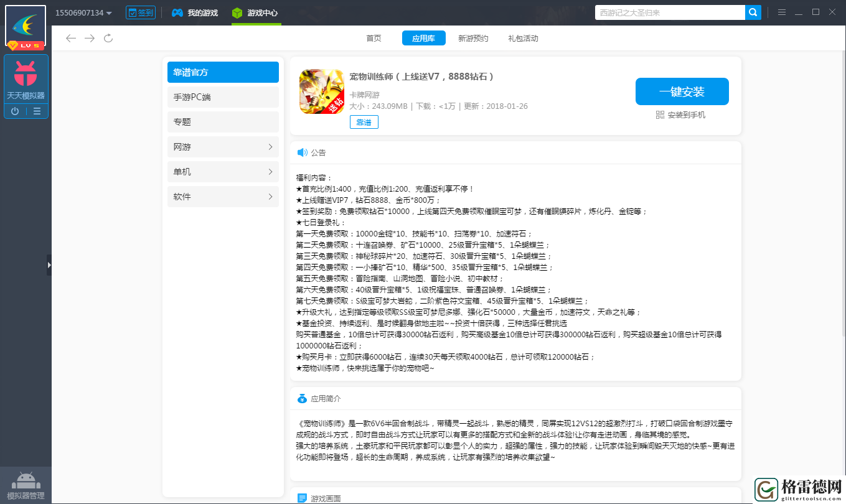Click the LV 5 level badge
This screenshot has width=846, height=504.
[26, 45]
